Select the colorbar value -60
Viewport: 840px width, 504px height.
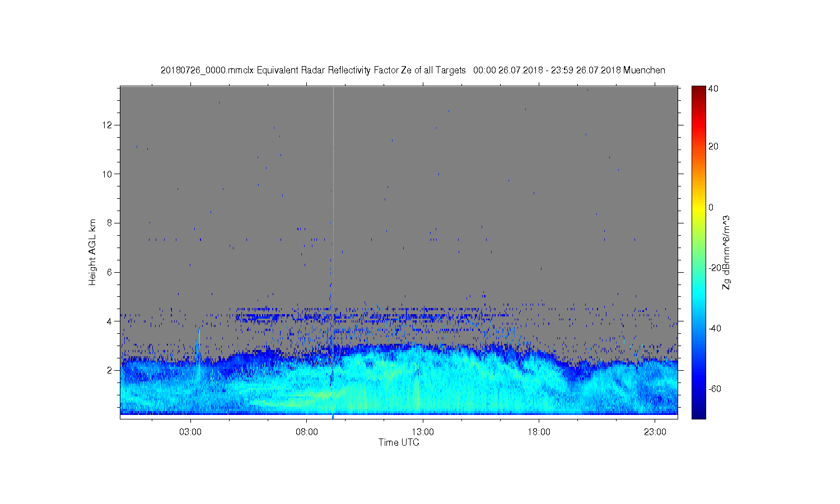[715, 389]
